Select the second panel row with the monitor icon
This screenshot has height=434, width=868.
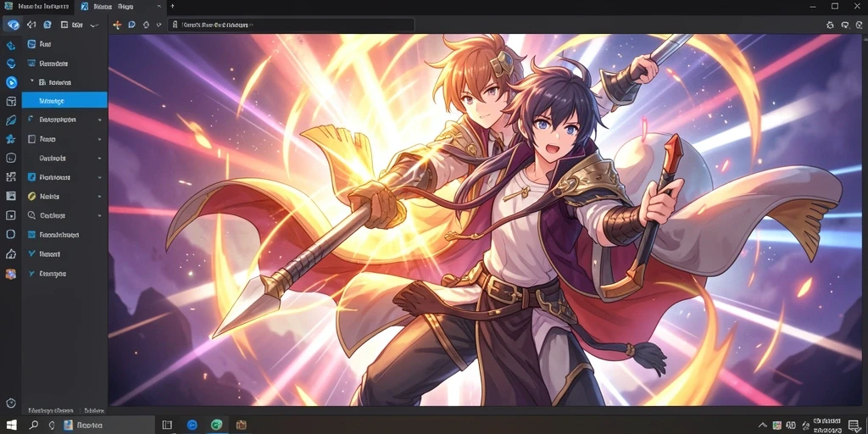pyautogui.click(x=64, y=63)
